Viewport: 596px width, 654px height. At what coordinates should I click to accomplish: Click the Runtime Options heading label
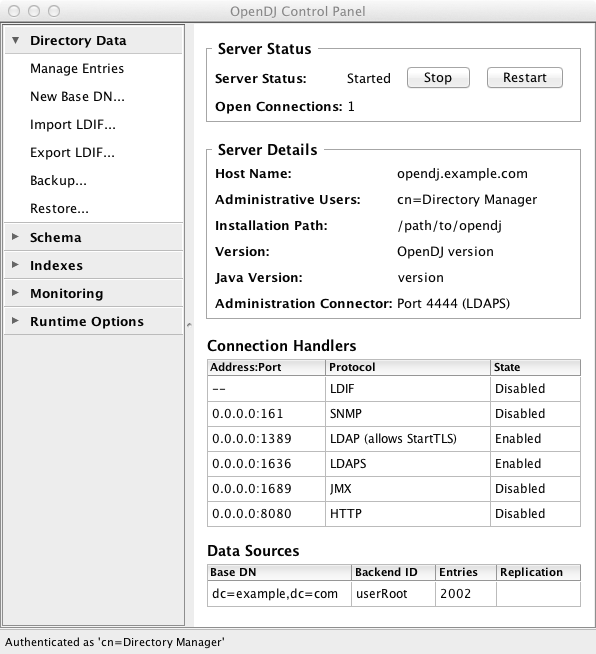point(87,321)
